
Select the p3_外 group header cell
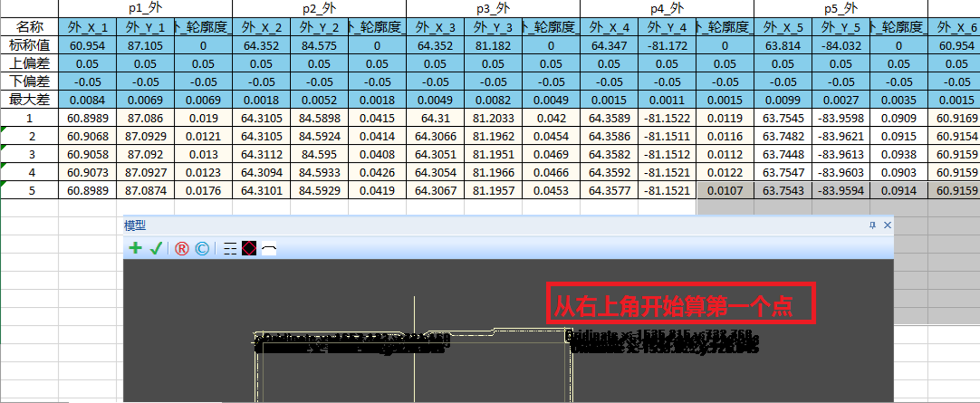[493, 8]
